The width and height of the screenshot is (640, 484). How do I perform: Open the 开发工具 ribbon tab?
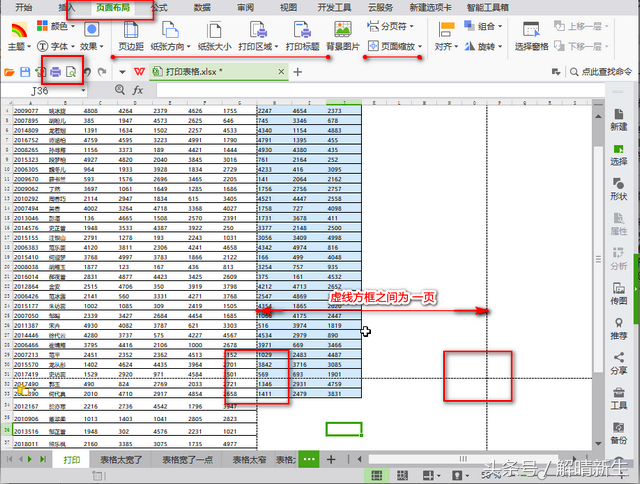pos(334,7)
